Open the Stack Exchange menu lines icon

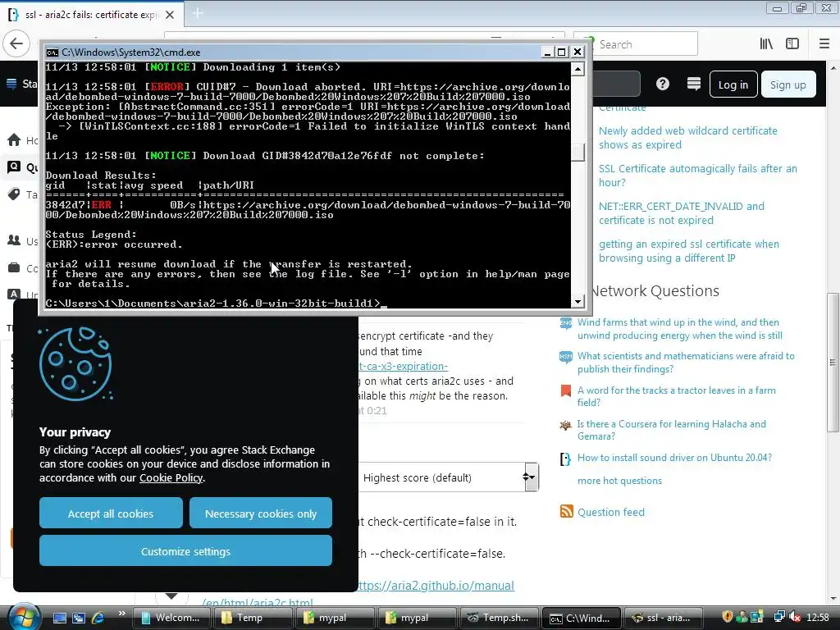tap(11, 84)
